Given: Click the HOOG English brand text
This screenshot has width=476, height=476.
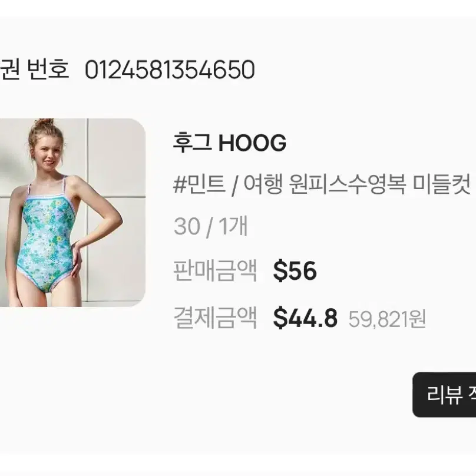Looking at the screenshot, I should point(252,143).
